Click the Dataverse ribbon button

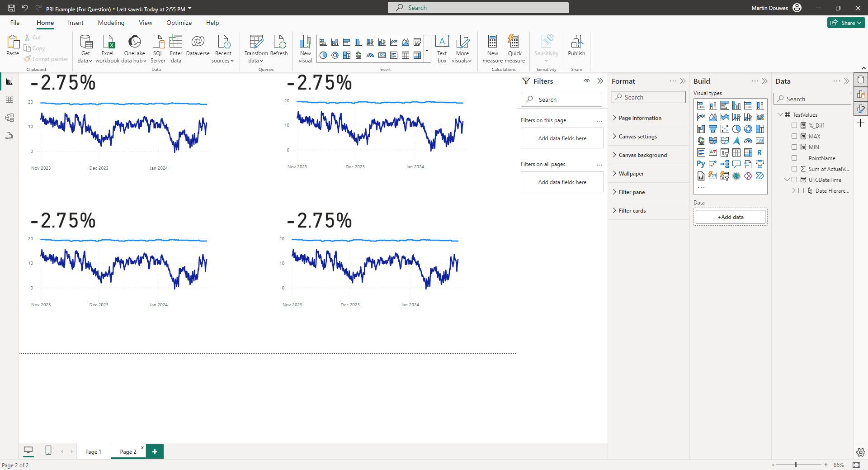pyautogui.click(x=198, y=45)
